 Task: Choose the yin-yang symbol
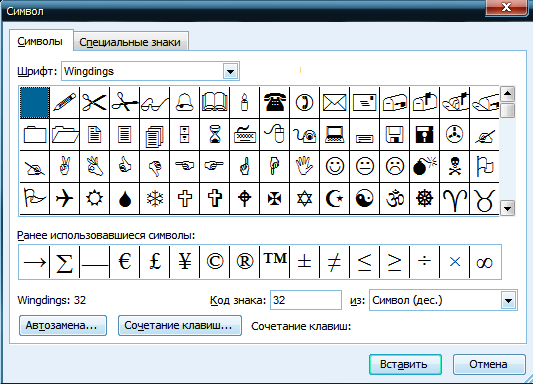tap(364, 198)
